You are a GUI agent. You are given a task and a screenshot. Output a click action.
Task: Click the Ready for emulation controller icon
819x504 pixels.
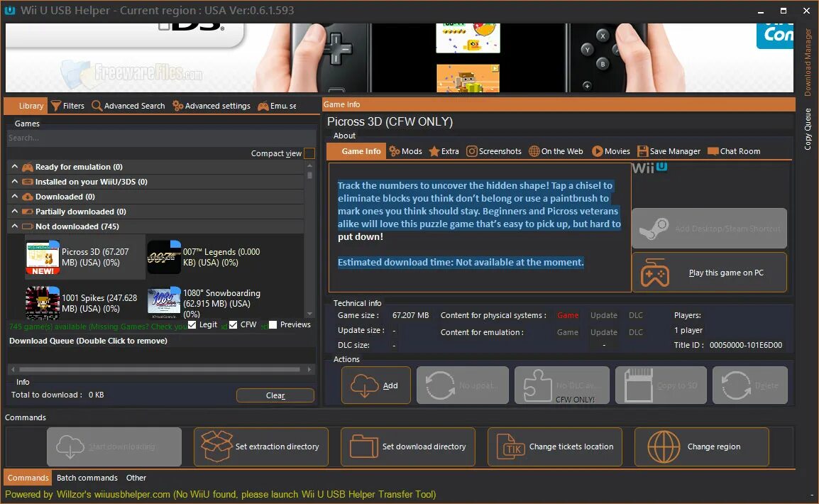[27, 167]
